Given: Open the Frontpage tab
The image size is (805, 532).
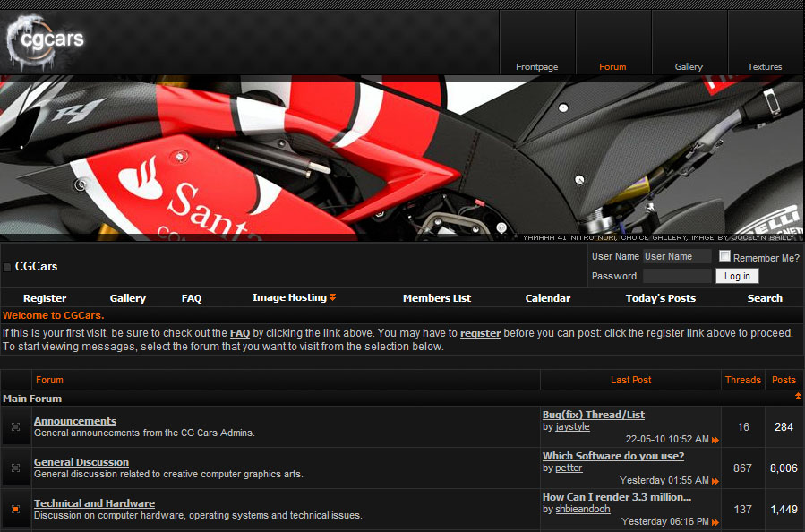Looking at the screenshot, I should (x=536, y=67).
